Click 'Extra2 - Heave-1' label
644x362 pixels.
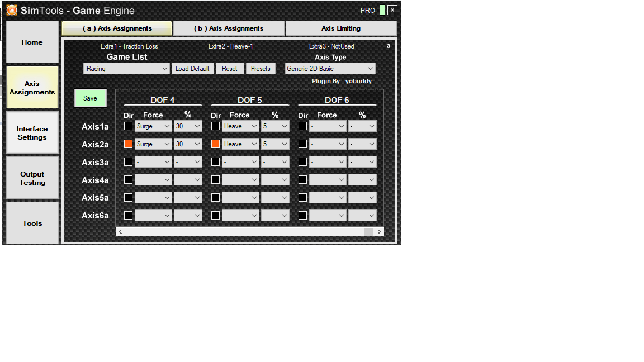point(230,46)
